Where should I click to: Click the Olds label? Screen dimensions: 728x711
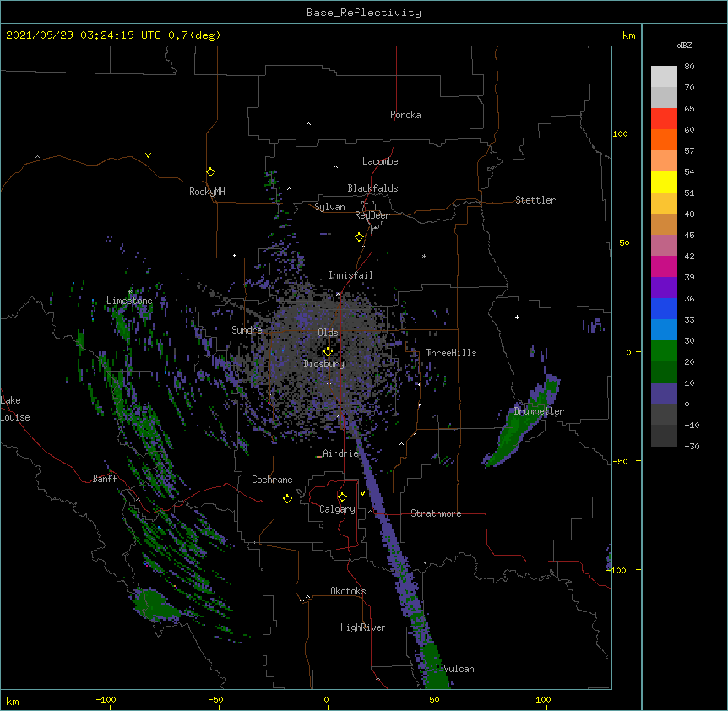328,333
